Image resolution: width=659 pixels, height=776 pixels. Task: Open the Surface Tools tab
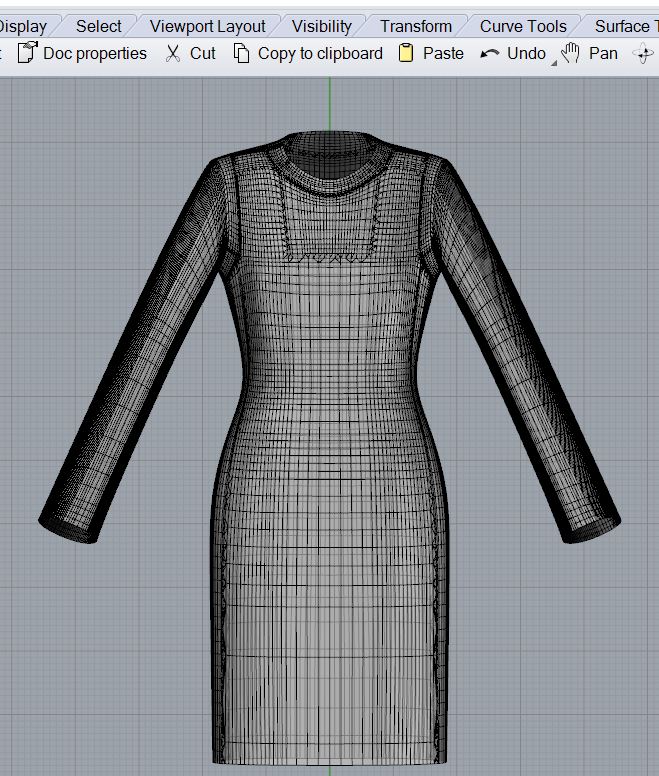626,26
